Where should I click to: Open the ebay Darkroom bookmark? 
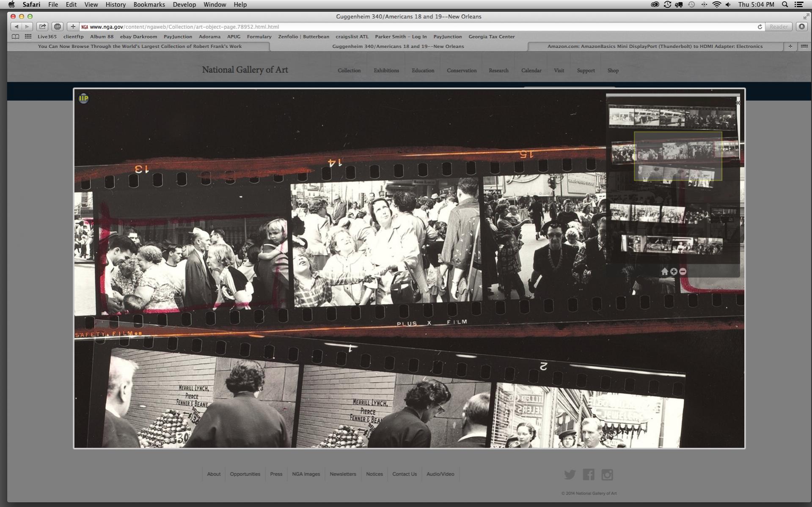pyautogui.click(x=138, y=37)
